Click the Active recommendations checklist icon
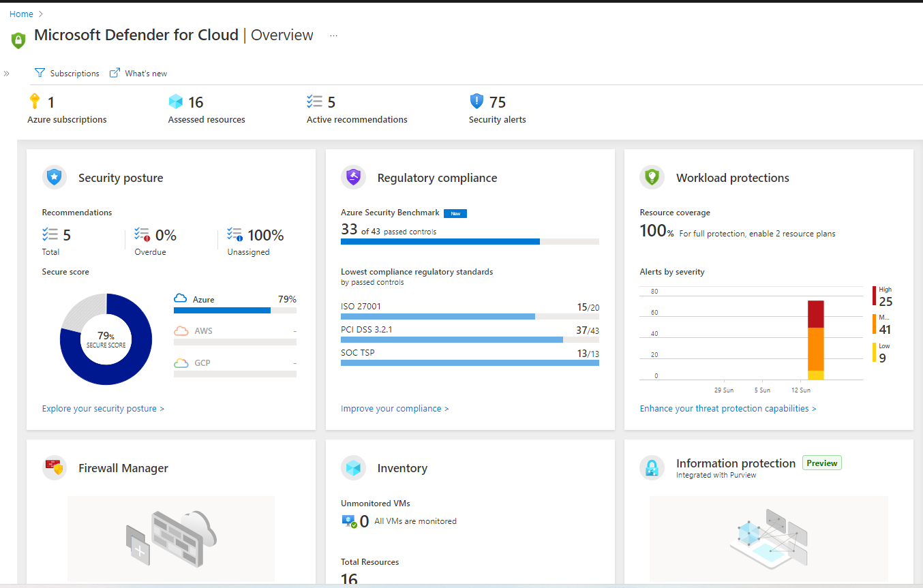 pos(314,102)
